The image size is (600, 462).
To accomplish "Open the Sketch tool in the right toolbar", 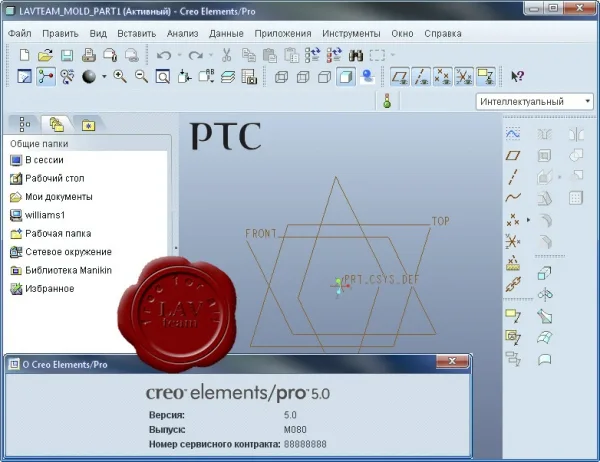I will [x=513, y=134].
